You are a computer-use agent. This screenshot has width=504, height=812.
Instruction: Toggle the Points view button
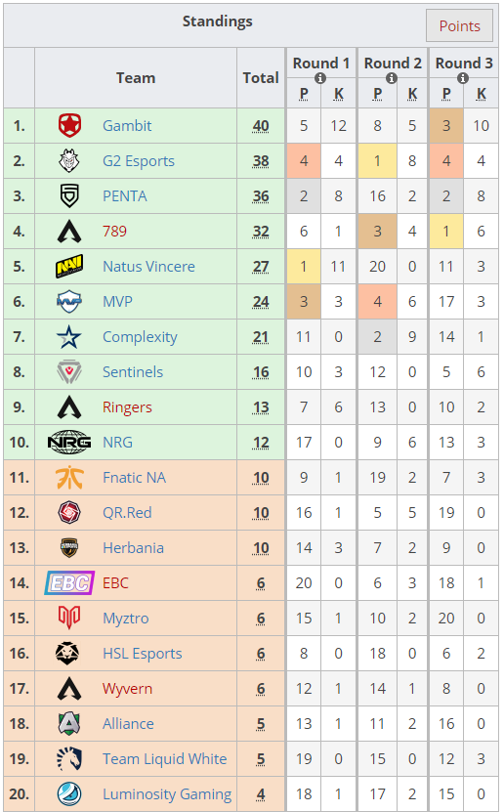pos(459,25)
